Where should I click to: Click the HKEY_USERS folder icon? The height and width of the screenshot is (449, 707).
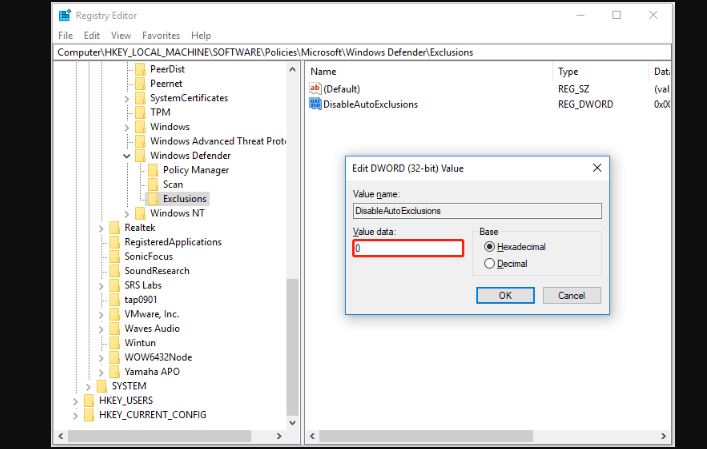[89, 400]
